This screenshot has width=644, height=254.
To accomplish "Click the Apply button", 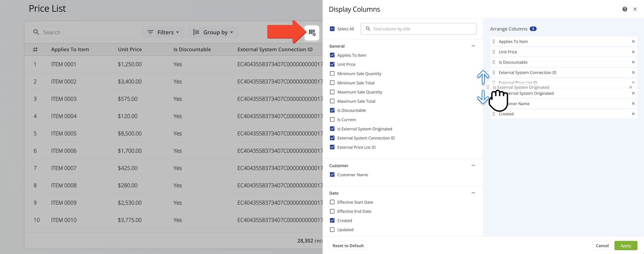I will (x=625, y=246).
